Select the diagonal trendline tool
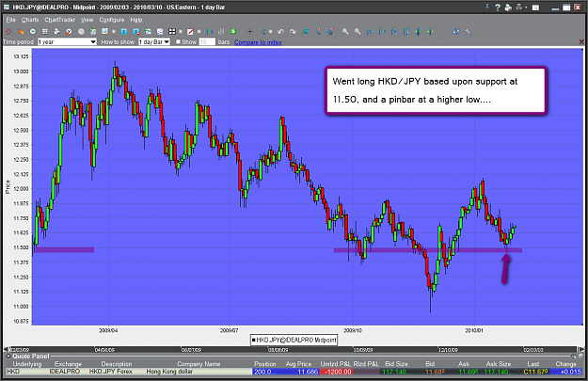 click(x=262, y=32)
